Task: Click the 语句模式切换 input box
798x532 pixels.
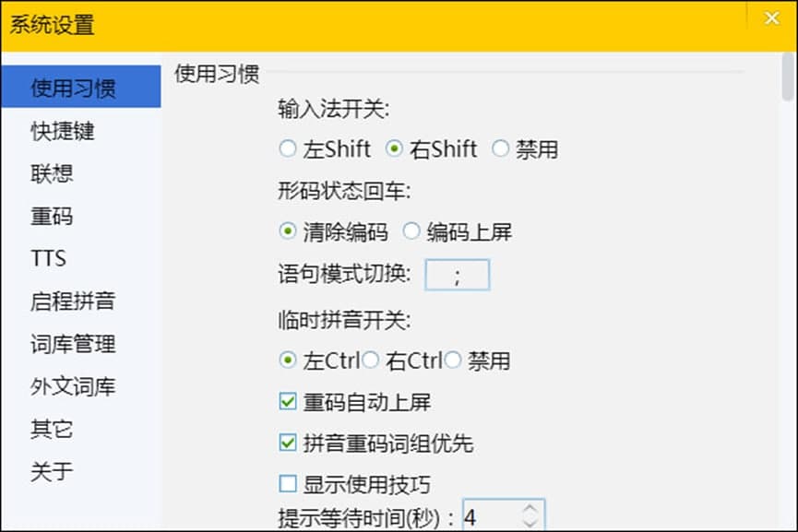Action: pos(457,274)
